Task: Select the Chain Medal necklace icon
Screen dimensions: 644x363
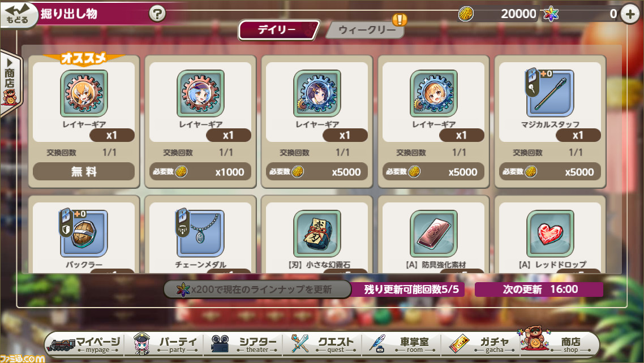Action: coord(200,233)
